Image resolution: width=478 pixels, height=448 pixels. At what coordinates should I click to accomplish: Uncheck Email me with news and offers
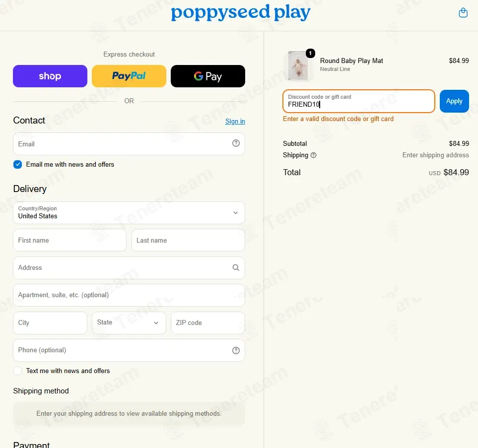coord(18,165)
